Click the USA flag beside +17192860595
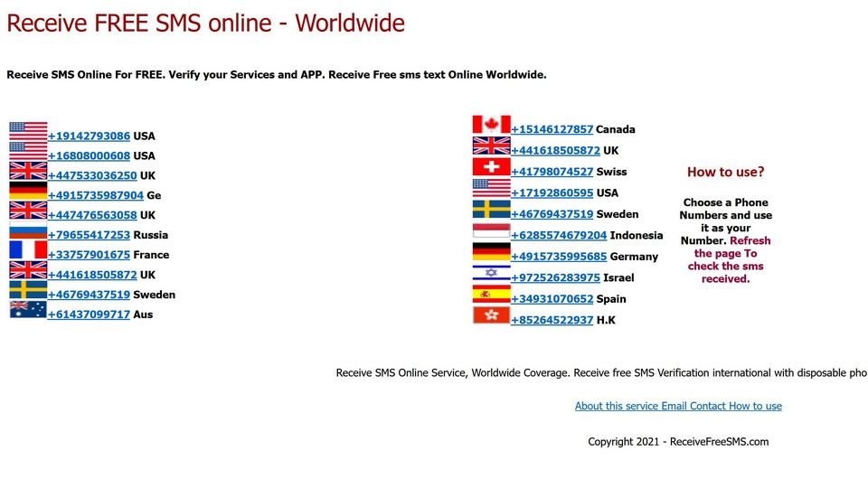This screenshot has height=488, width=868. 492,188
